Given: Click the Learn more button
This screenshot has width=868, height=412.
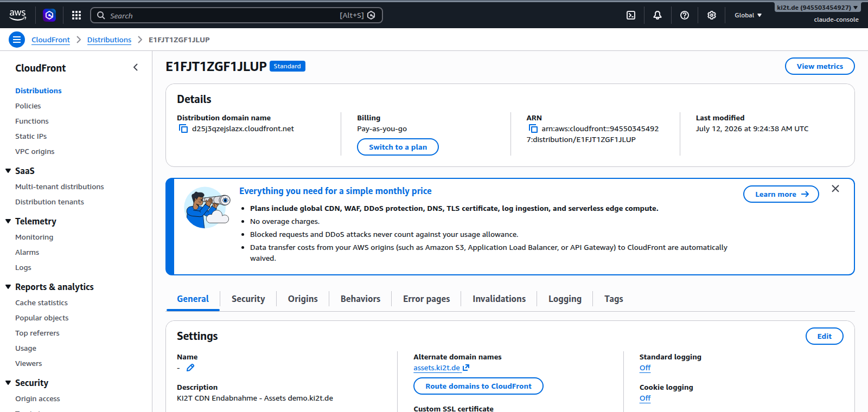Looking at the screenshot, I should 781,194.
